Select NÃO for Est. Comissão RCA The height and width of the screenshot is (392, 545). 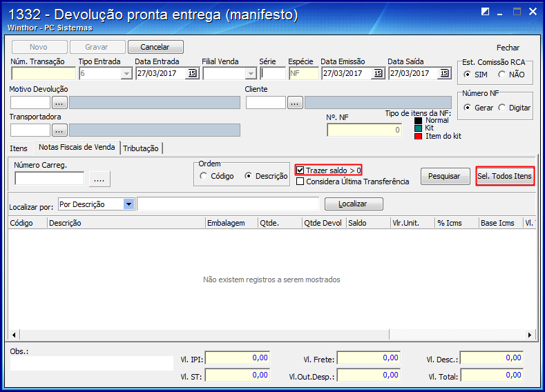[501, 75]
